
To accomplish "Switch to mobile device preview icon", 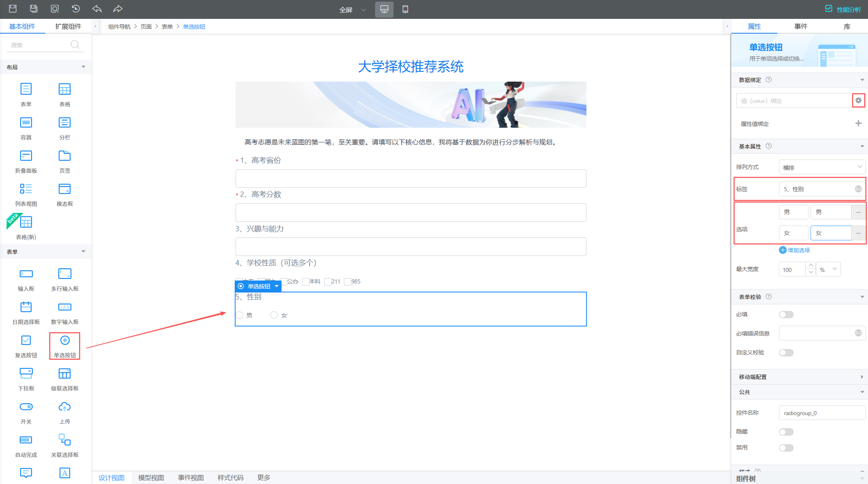I will click(x=405, y=9).
